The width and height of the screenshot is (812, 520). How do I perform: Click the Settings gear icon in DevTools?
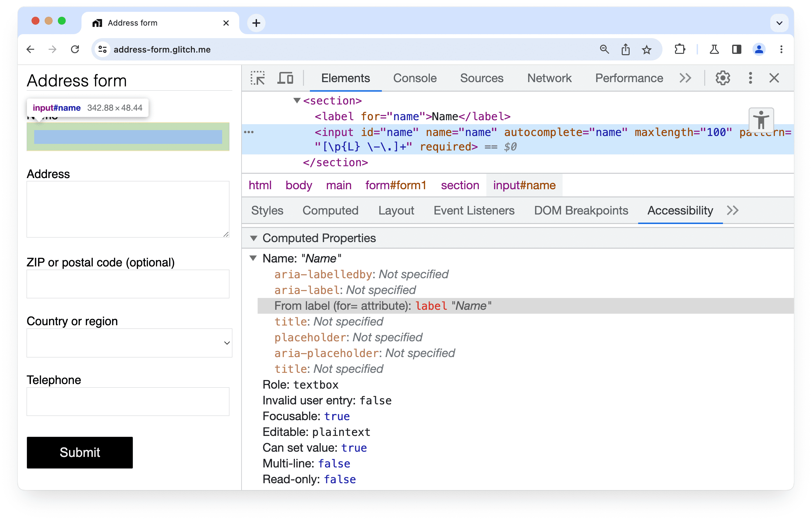pos(723,78)
